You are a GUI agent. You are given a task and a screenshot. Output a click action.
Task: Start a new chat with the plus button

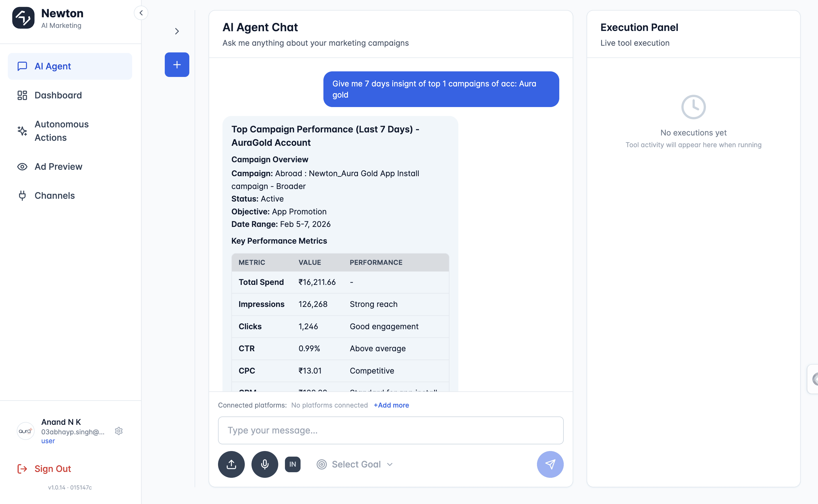(177, 65)
